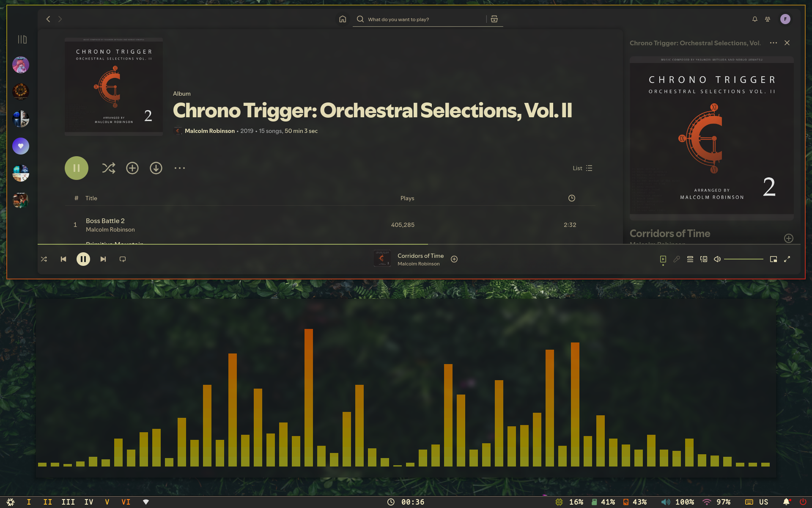812x508 pixels.
Task: Click the large album art in Now Playing panel
Action: click(x=712, y=138)
